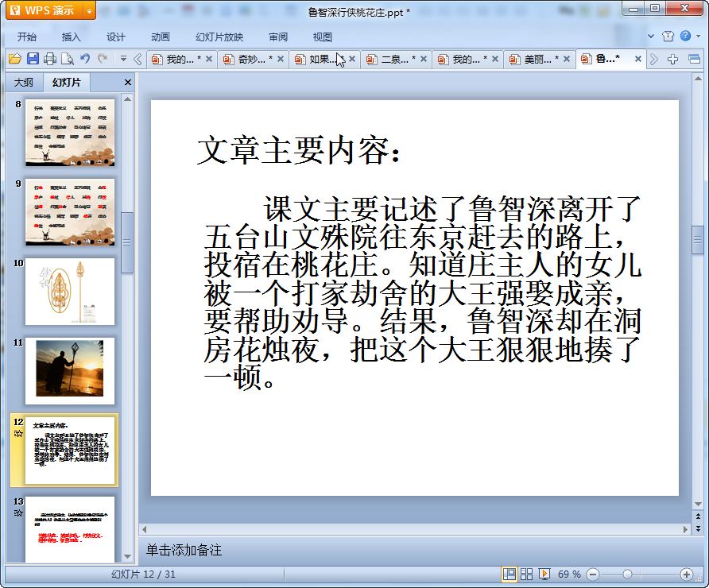The width and height of the screenshot is (709, 588).
Task: Click animation star icon on slide 13
Action: 18,513
